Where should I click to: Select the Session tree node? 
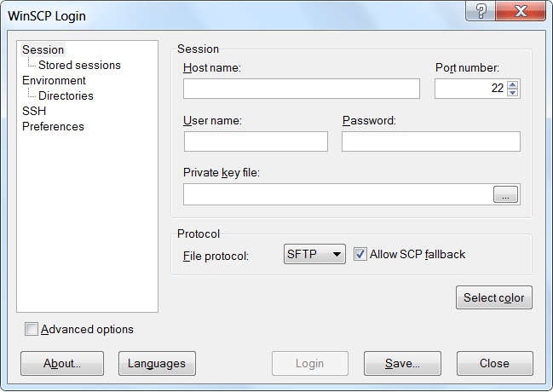click(43, 49)
